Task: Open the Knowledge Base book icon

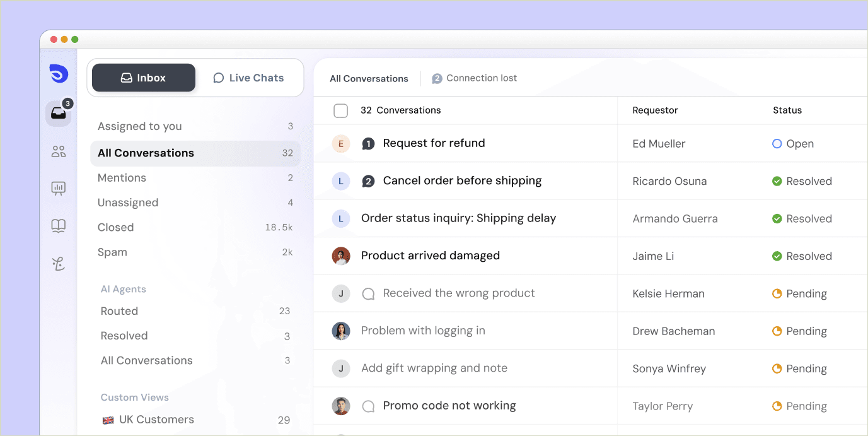Action: click(x=58, y=226)
